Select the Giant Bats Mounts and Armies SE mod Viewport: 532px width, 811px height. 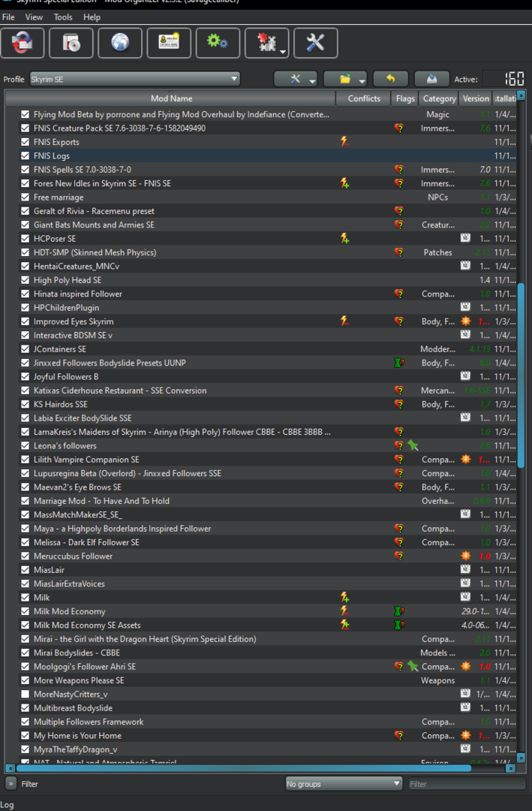point(94,225)
